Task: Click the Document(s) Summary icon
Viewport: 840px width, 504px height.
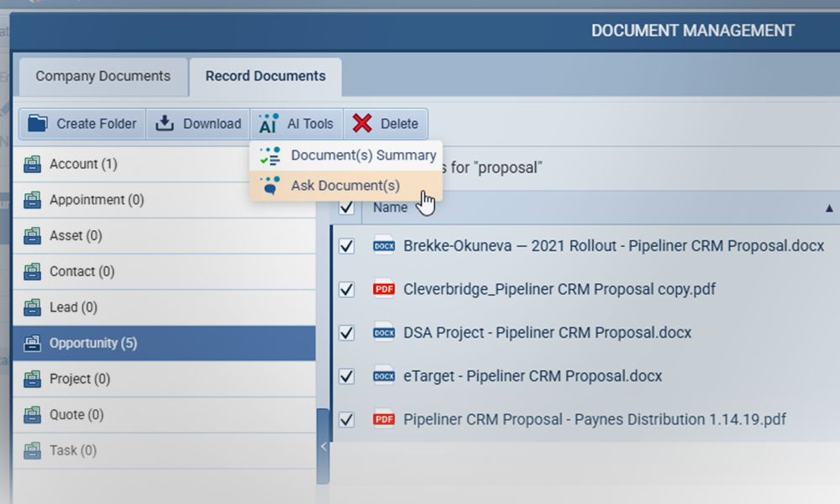Action: 270,155
